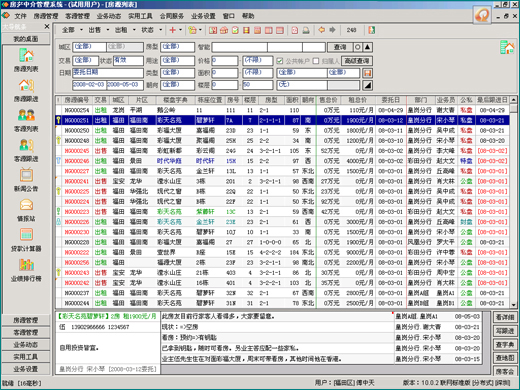520x390 pixels.
Task: Uncheck the 公共帐户 checkbox
Action: (280, 61)
